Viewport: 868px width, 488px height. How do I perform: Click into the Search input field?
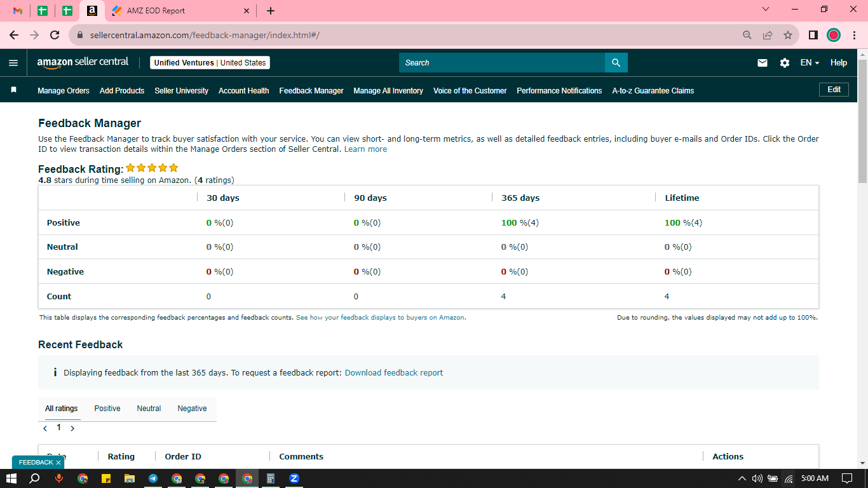coord(502,62)
